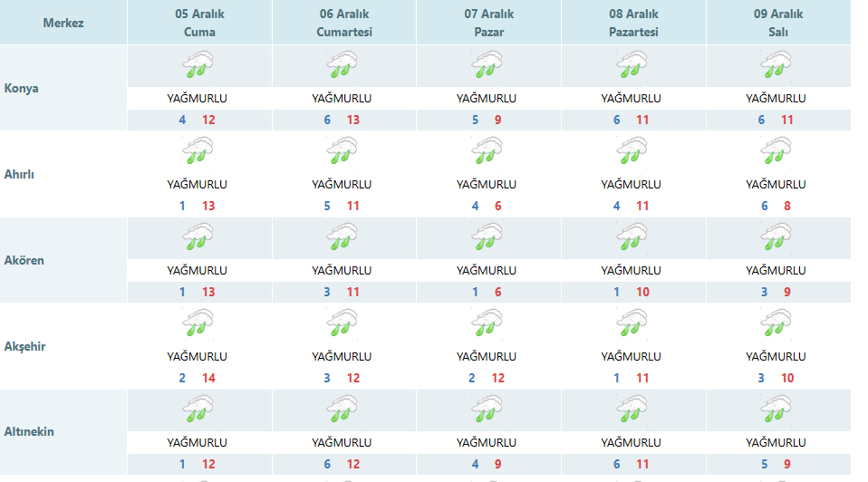868x482 pixels.
Task: Select the Ahırlı district row label
Action: 22,174
